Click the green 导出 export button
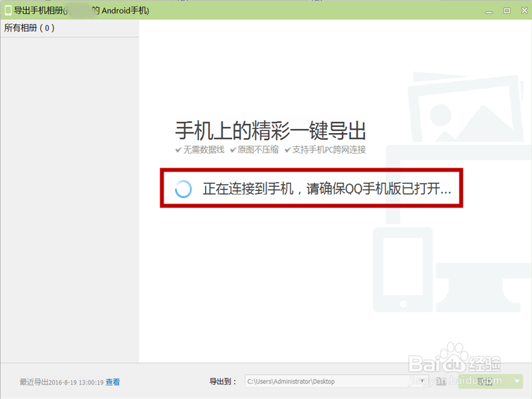This screenshot has height=399, width=532. (x=485, y=381)
